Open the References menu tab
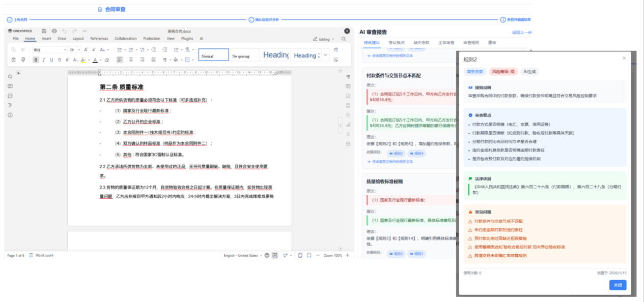 99,39
